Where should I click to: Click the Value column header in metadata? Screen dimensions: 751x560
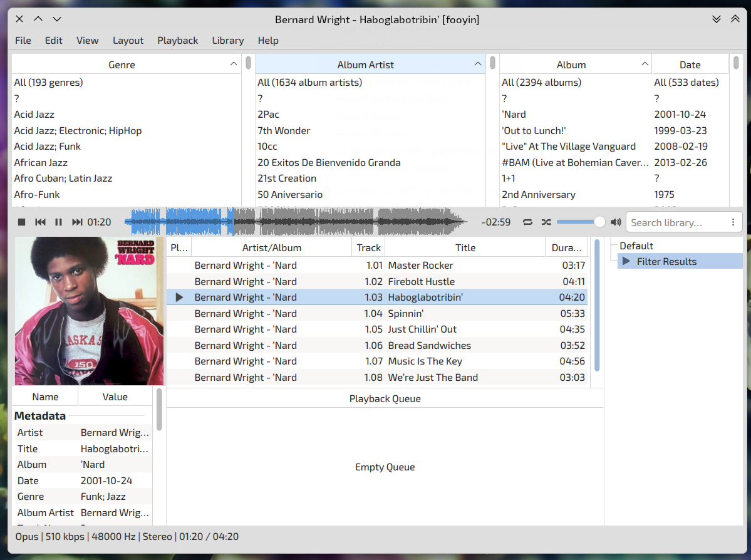115,397
